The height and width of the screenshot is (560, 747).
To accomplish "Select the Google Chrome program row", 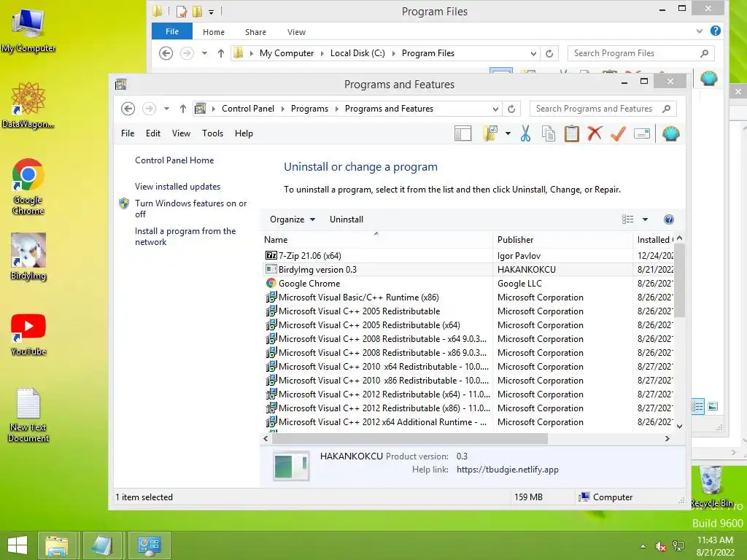I will pyautogui.click(x=468, y=284).
